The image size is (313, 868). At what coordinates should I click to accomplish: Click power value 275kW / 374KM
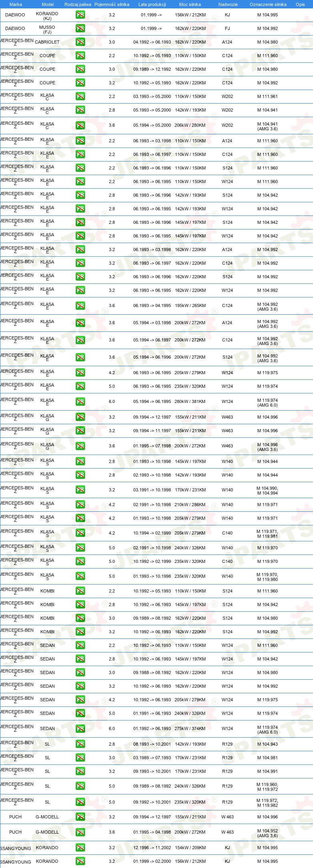[190, 728]
